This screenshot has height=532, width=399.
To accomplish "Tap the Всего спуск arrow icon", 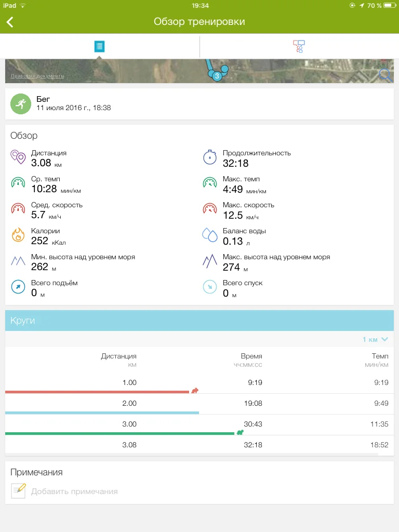I will (210, 287).
